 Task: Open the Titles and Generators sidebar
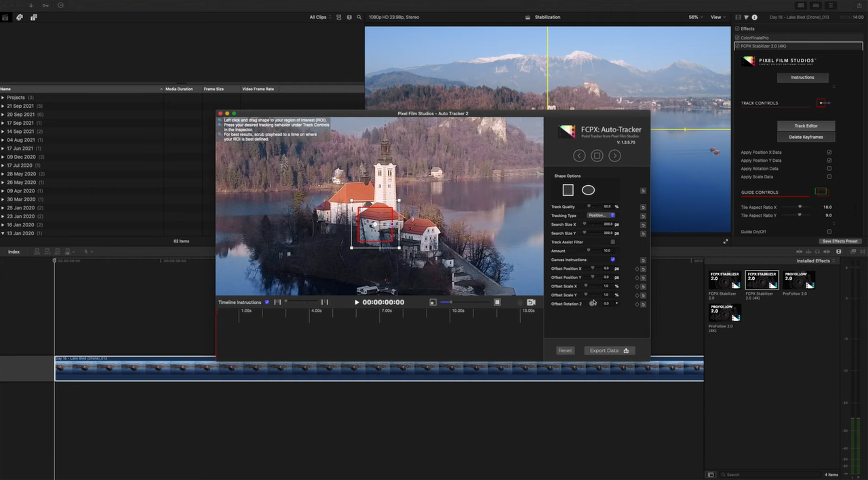pos(33,17)
